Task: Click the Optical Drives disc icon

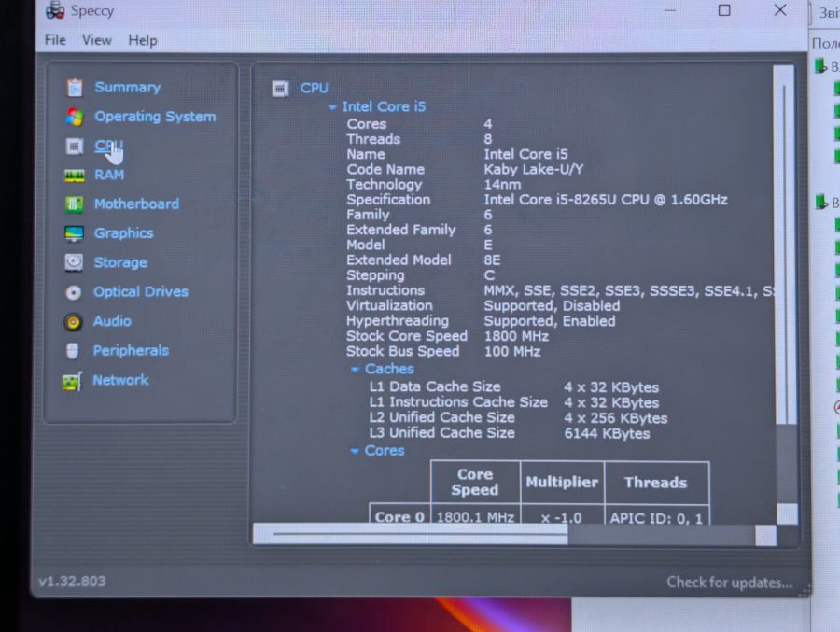Action: coord(74,292)
